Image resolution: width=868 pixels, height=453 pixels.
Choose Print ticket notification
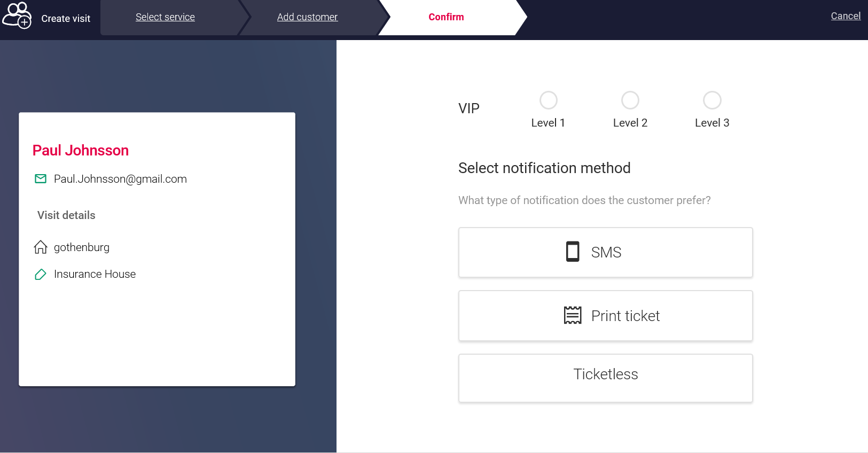[606, 316]
